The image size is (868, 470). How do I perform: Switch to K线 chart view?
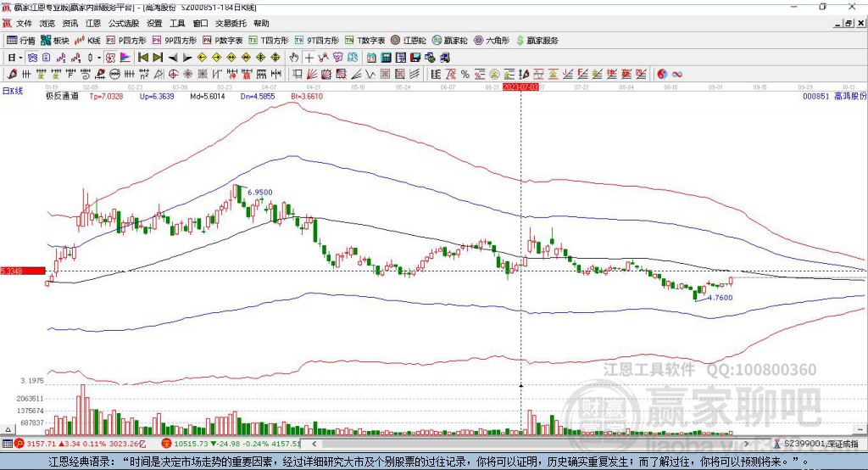[87, 41]
